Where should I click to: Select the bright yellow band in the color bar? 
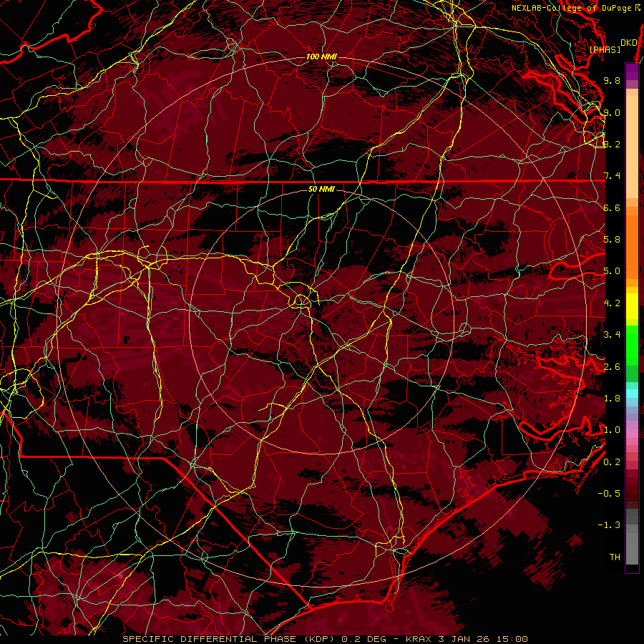click(x=632, y=306)
